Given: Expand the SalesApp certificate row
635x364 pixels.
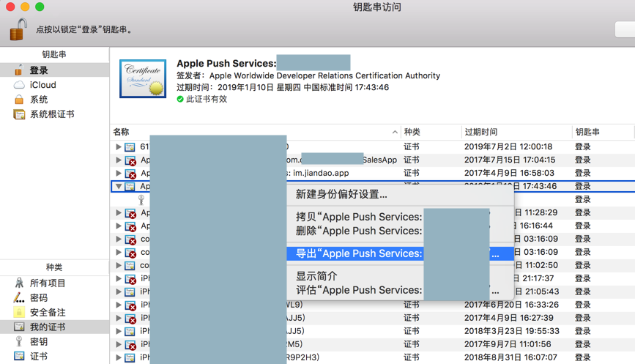Looking at the screenshot, I should [x=118, y=160].
